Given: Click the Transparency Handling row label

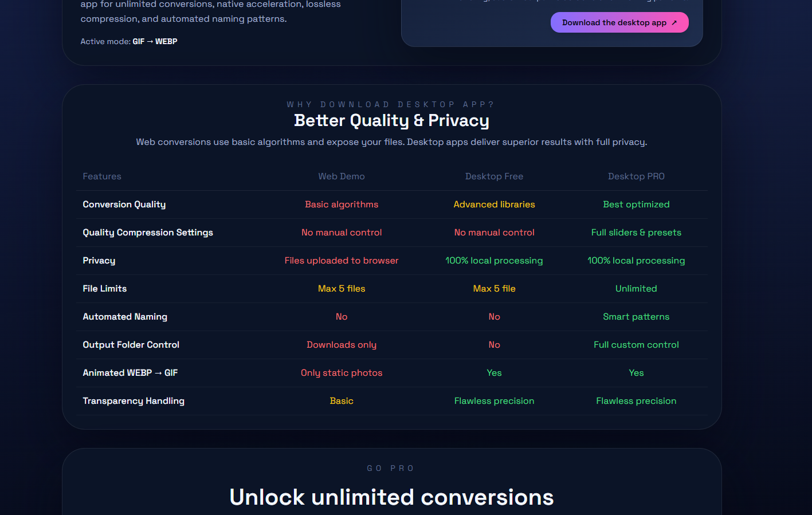Looking at the screenshot, I should point(134,400).
